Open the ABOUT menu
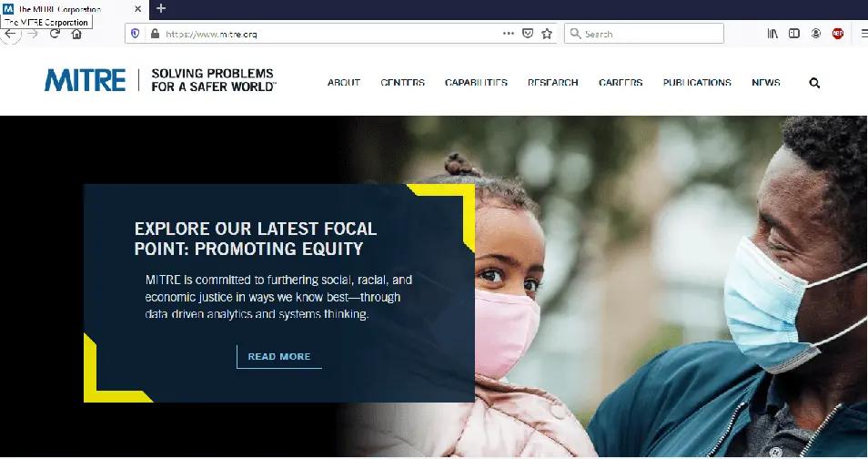 pos(344,83)
